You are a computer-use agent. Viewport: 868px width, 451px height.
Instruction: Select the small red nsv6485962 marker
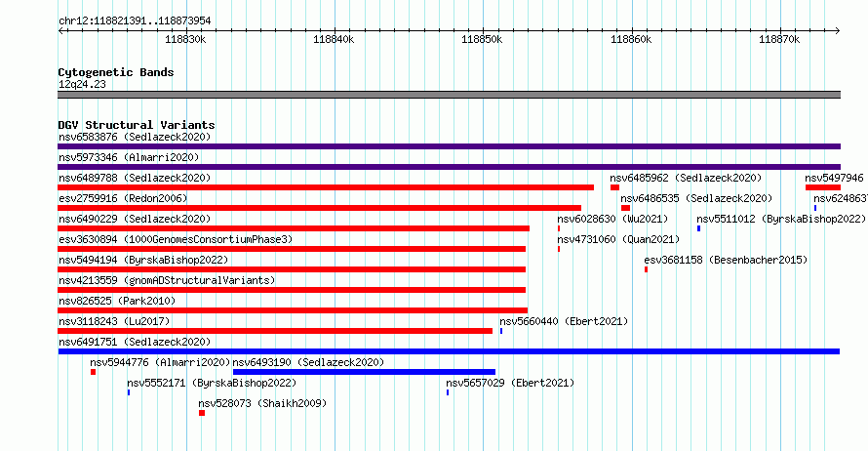(615, 187)
